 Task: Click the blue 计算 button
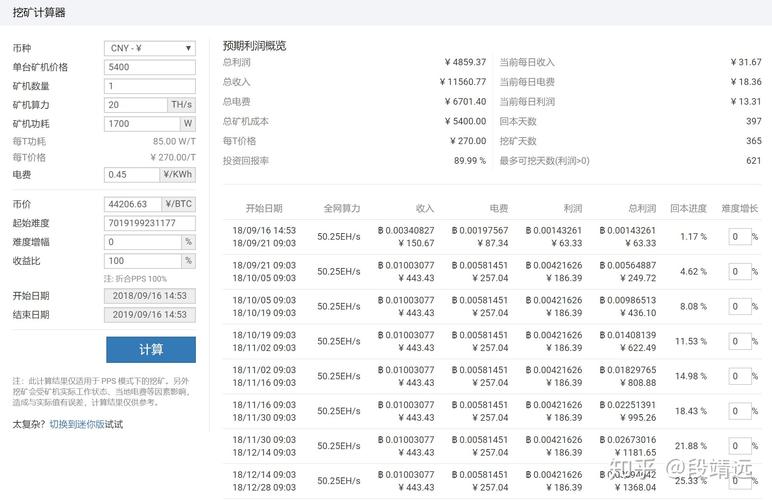151,350
